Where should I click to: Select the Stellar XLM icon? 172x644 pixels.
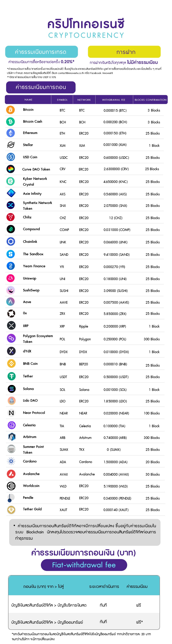(11, 145)
